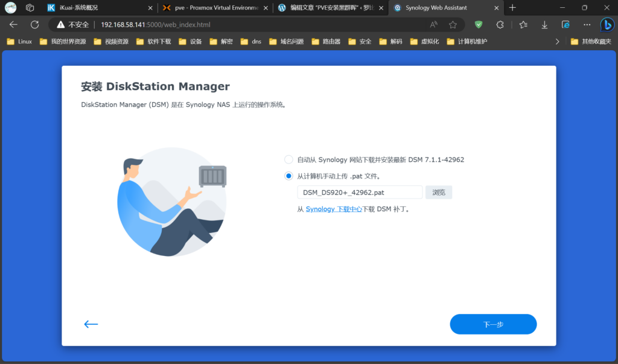618x364 pixels.
Task: Switch to the iKuai-系统概况 tab
Action: coord(97,8)
